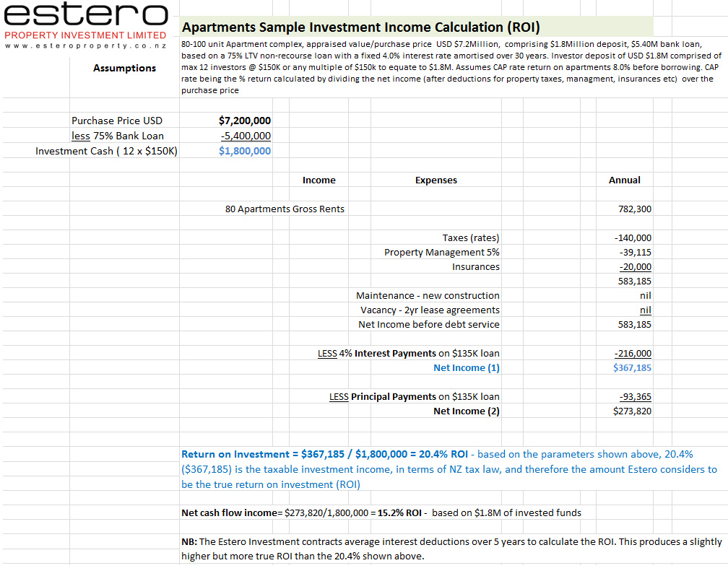Screen dimensions: 728x576
Task: Select the Taxes (rates) label
Action: click(x=471, y=237)
